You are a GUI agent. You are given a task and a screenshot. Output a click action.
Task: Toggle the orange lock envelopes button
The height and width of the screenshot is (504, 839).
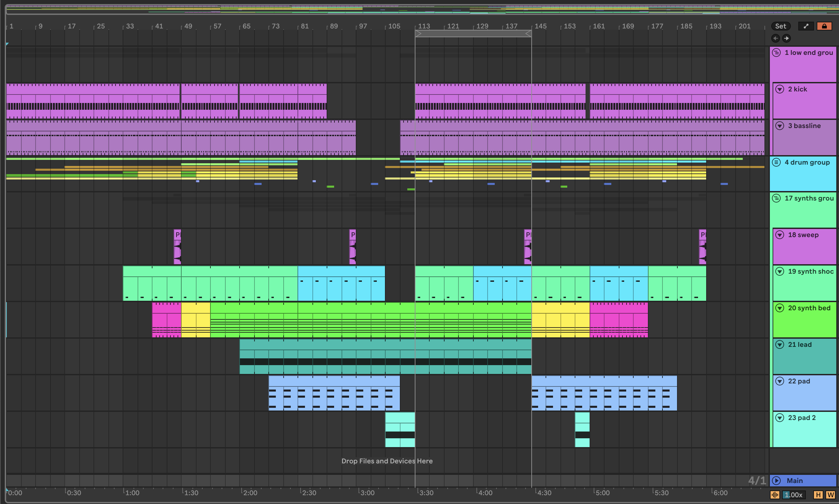click(x=824, y=26)
